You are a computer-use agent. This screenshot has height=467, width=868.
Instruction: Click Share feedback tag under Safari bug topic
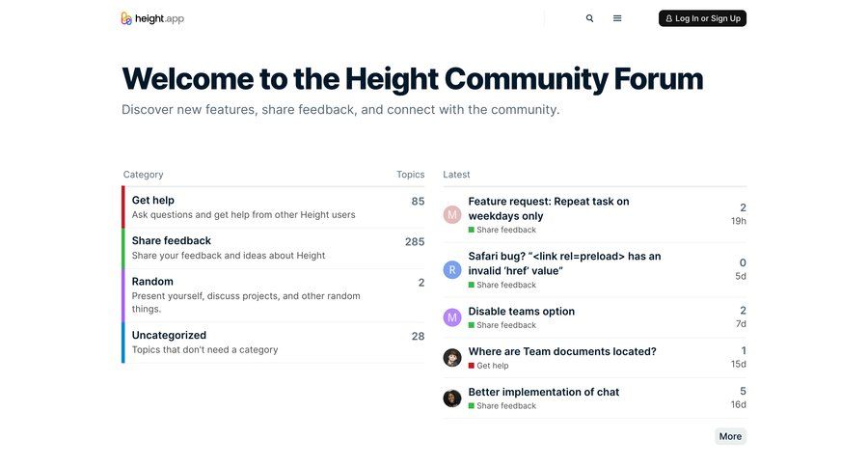[x=502, y=285]
